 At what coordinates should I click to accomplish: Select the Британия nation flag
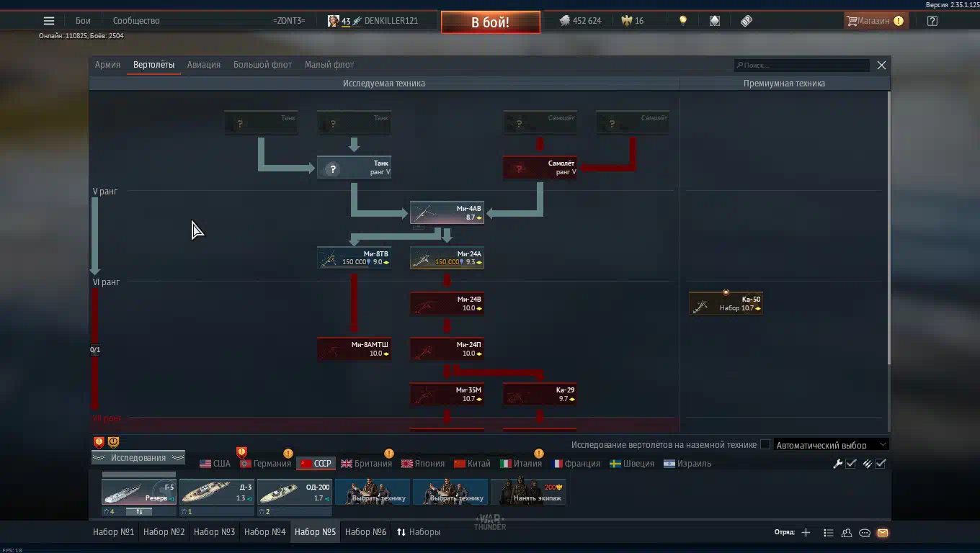coord(366,464)
